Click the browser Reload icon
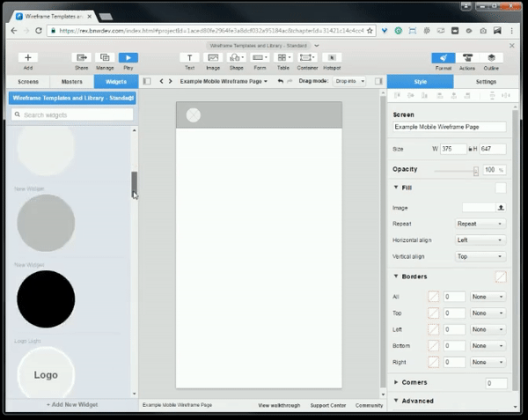 (39, 31)
